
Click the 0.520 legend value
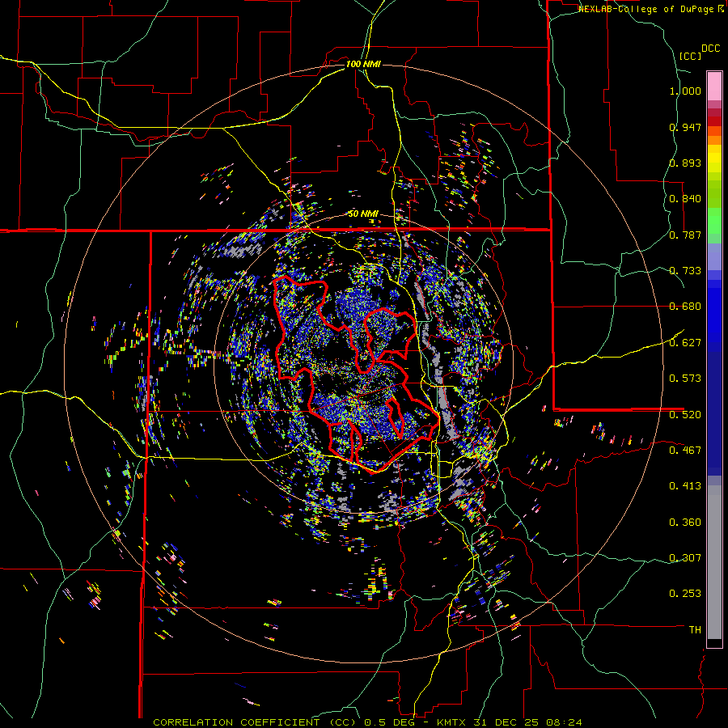tap(685, 415)
